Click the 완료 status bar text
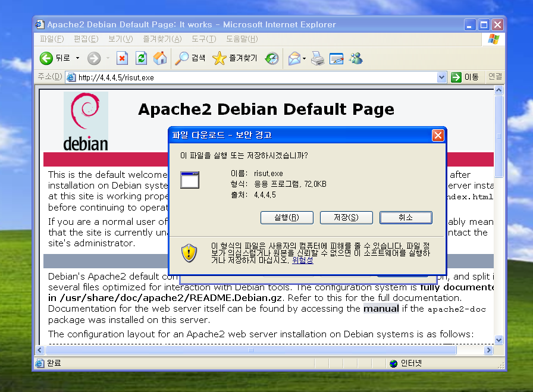 click(x=54, y=363)
